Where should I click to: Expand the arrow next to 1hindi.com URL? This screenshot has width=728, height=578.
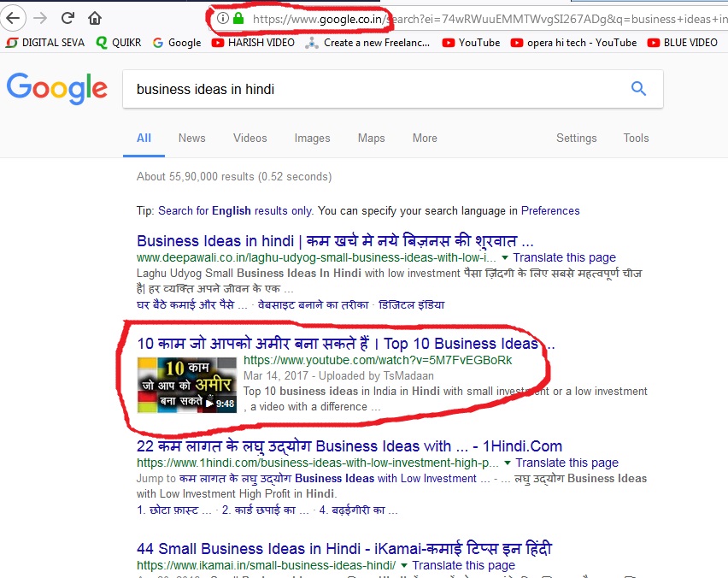(x=508, y=463)
